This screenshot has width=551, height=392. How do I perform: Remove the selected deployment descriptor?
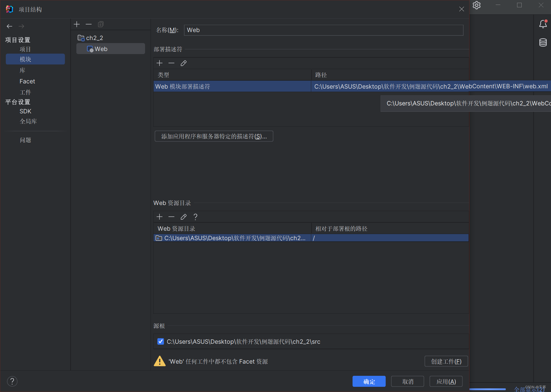coord(171,63)
